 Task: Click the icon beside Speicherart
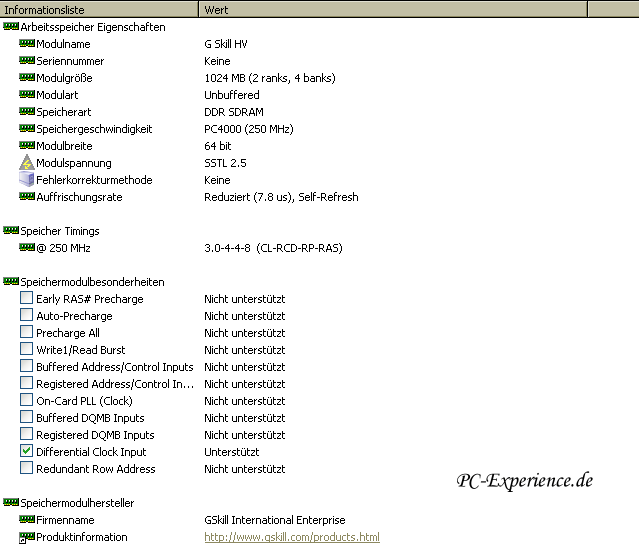[x=27, y=112]
